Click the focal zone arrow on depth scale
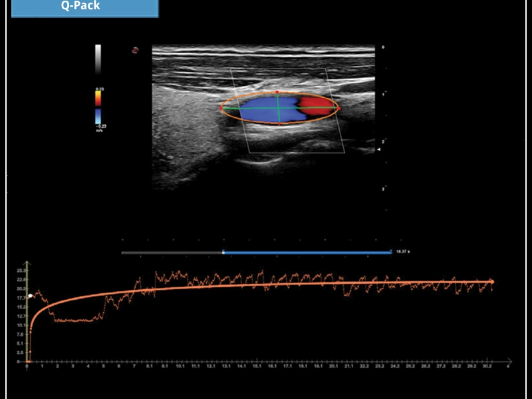 pyautogui.click(x=379, y=150)
